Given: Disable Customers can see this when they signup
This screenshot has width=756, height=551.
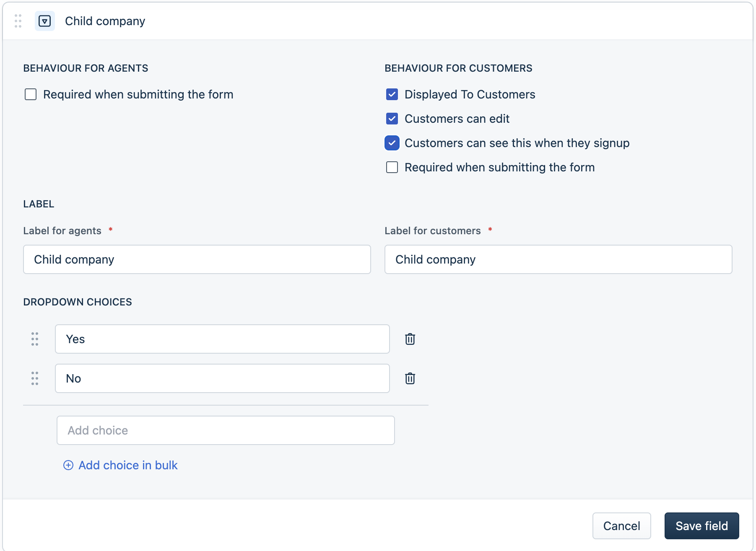Looking at the screenshot, I should tap(392, 143).
